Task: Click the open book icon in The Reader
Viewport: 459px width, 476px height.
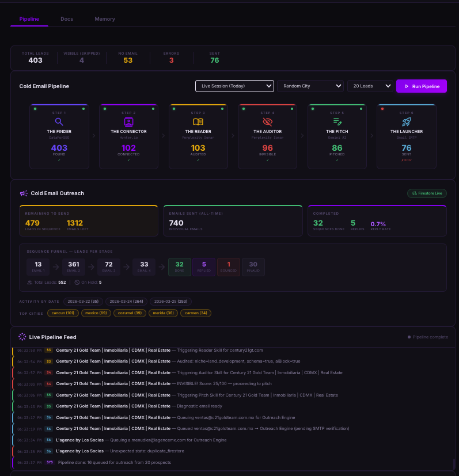Action: 198,122
